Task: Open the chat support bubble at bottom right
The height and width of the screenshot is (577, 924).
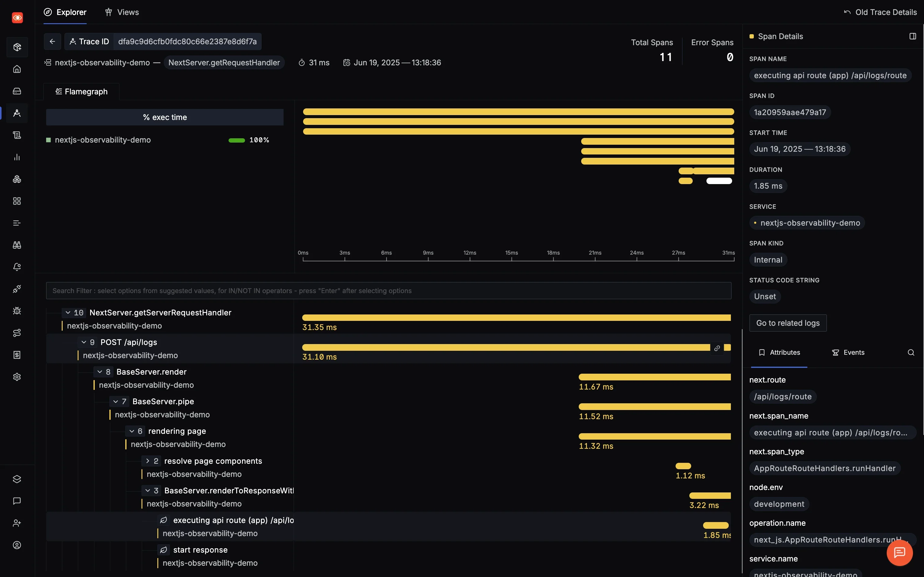Action: pos(899,553)
